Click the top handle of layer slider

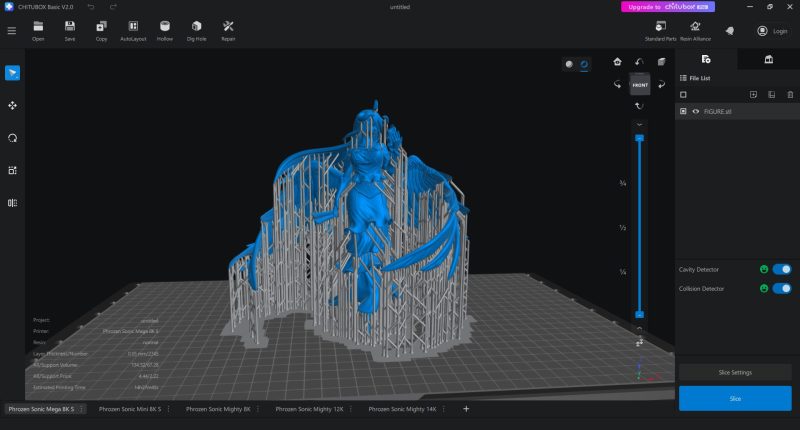(639, 138)
